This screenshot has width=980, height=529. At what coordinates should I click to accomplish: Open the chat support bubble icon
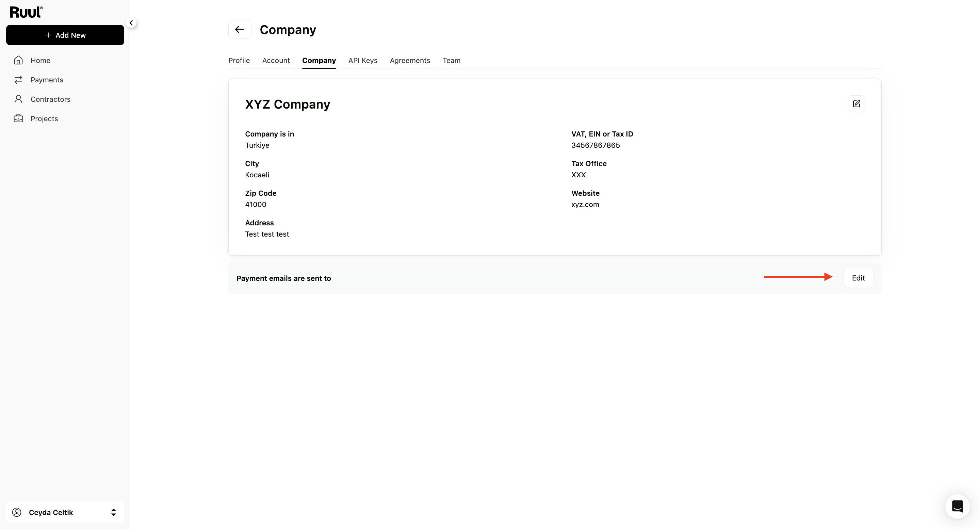957,506
